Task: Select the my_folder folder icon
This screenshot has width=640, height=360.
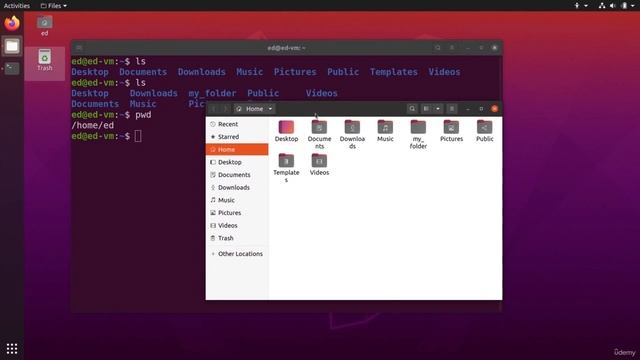Action: 418,134
